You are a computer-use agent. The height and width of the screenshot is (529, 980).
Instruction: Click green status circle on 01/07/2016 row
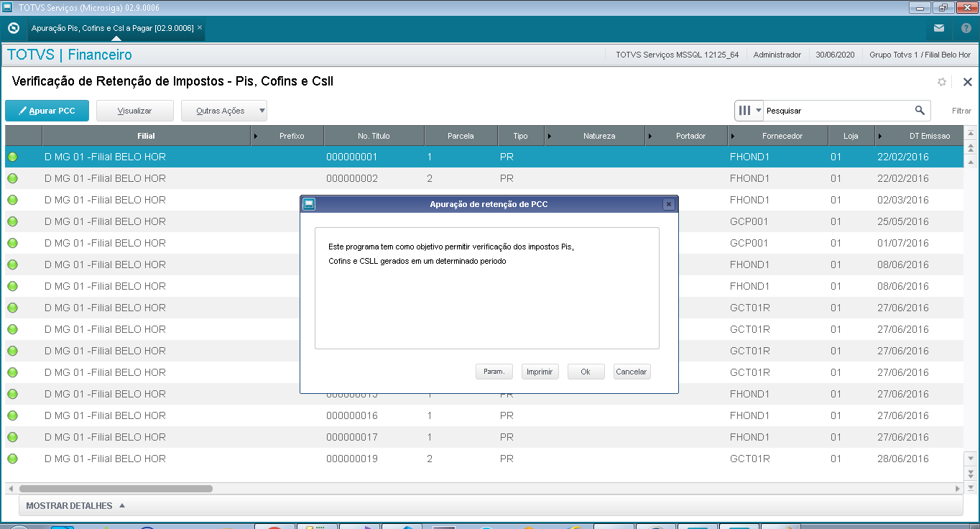tap(13, 243)
